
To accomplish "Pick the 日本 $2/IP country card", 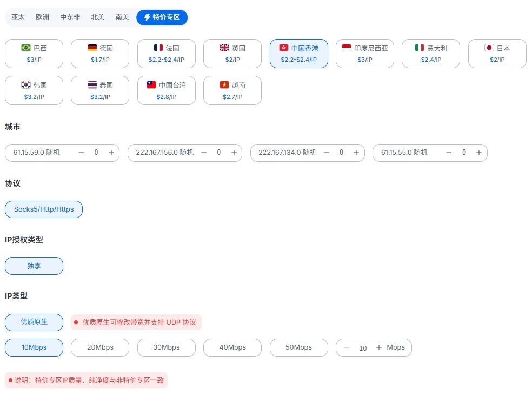I will coord(497,54).
